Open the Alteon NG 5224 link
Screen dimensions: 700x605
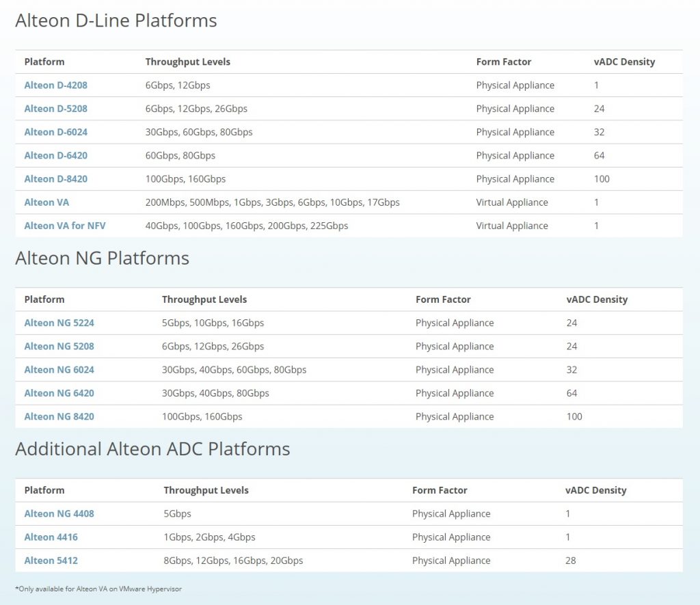pos(59,323)
